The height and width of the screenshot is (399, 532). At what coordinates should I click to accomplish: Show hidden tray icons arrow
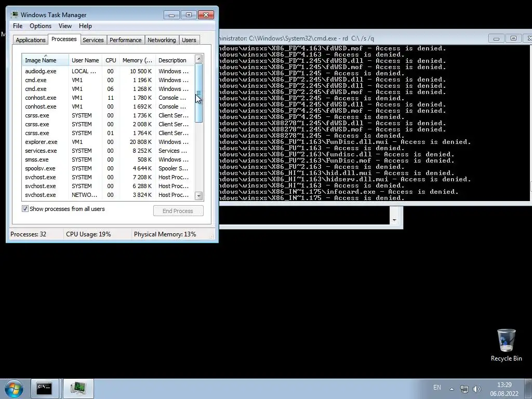pos(451,389)
